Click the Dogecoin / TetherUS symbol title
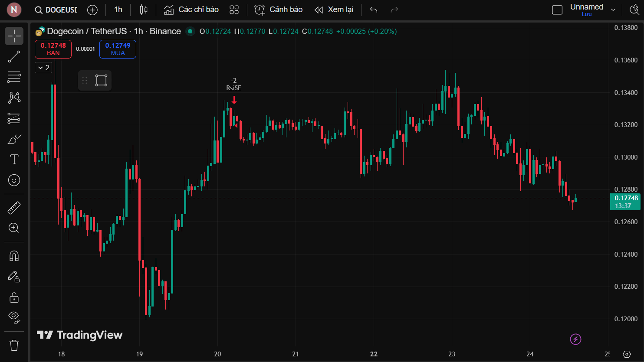The height and width of the screenshot is (362, 644). coord(114,31)
